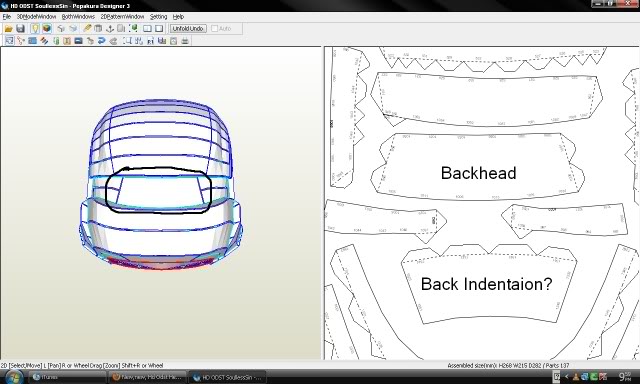Click the green-cube selection icon

coord(133,29)
